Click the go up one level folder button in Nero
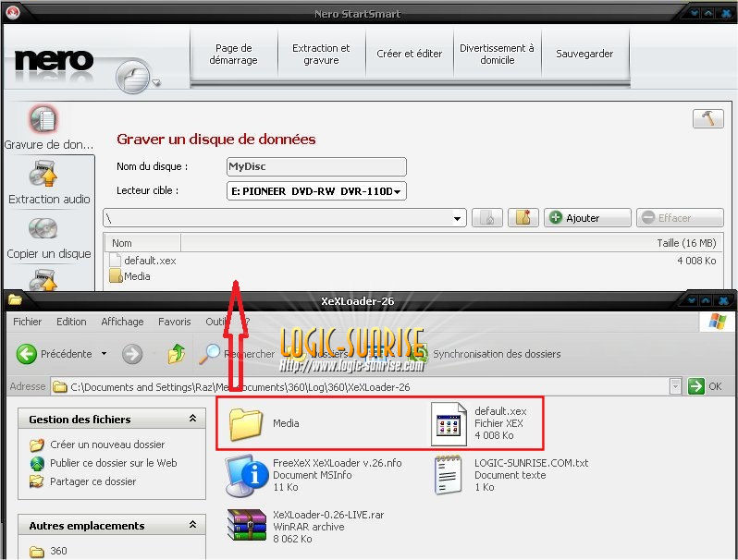This screenshot has height=560, width=738. pos(487,218)
